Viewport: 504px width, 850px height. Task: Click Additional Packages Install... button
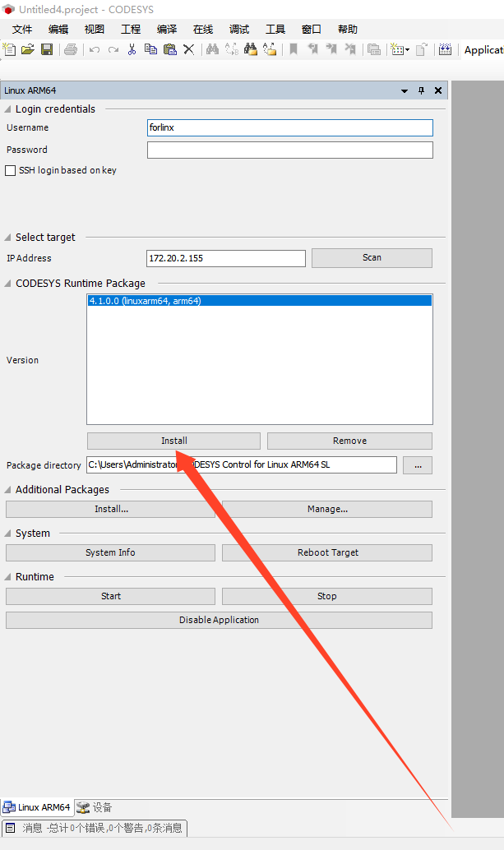[110, 509]
